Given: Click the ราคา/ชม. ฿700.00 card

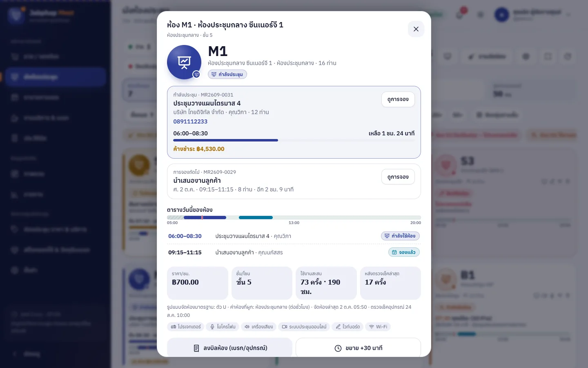Looking at the screenshot, I should click(198, 283).
